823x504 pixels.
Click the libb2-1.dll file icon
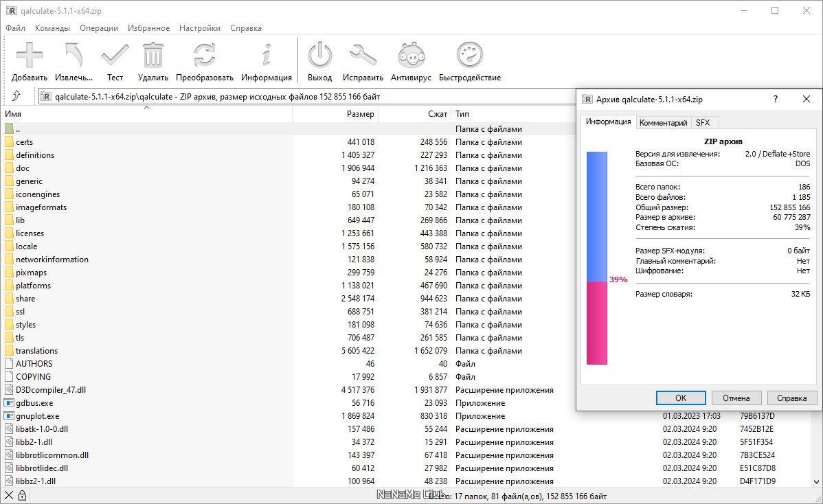click(x=9, y=442)
